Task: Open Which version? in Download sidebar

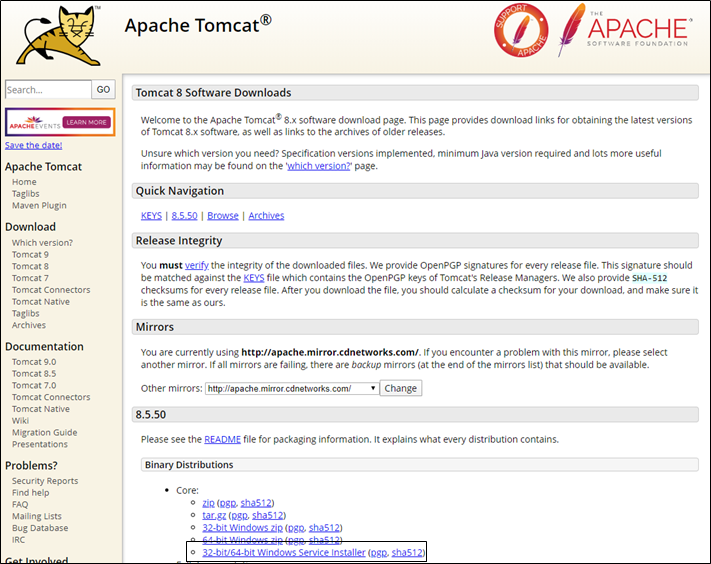Action: (42, 243)
